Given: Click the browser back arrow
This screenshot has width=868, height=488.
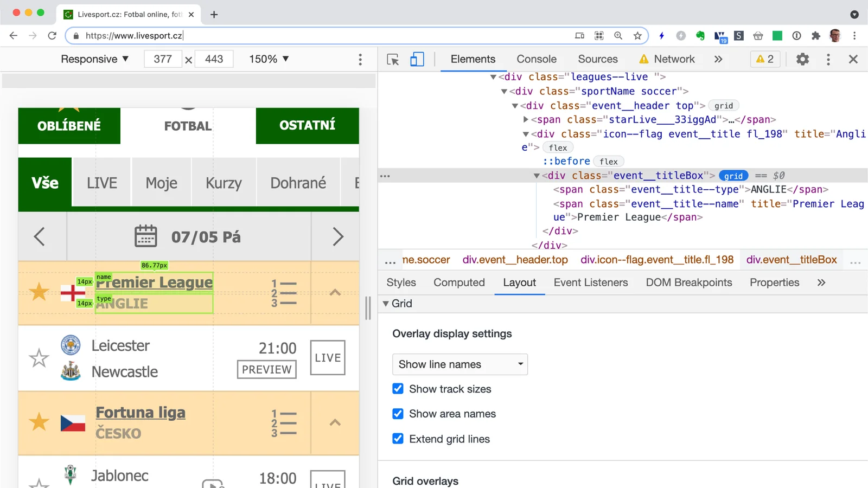Looking at the screenshot, I should point(13,35).
